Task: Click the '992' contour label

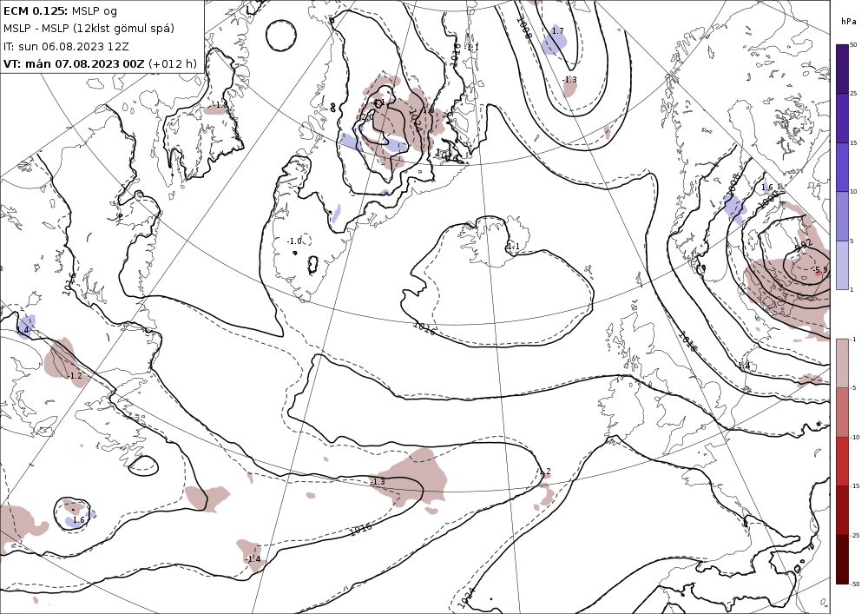Action: [x=803, y=246]
